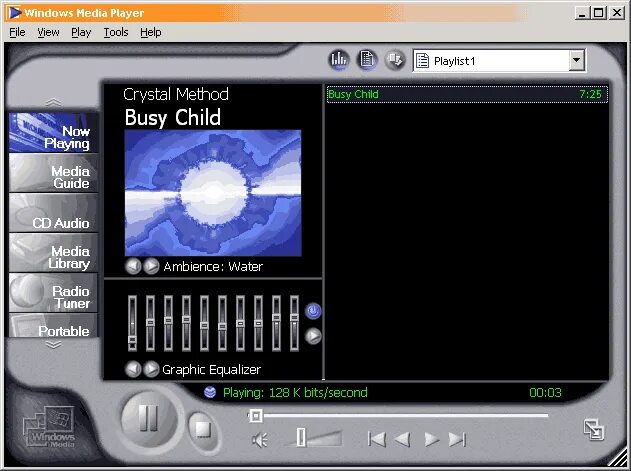This screenshot has width=631, height=471.
Task: Rewind the current track
Action: tap(402, 439)
